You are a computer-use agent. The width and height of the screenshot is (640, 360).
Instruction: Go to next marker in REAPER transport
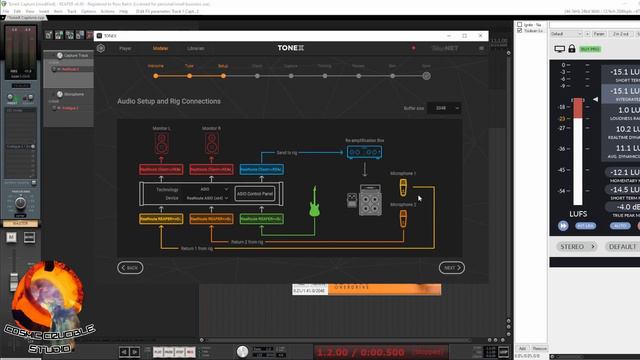[x=134, y=352]
